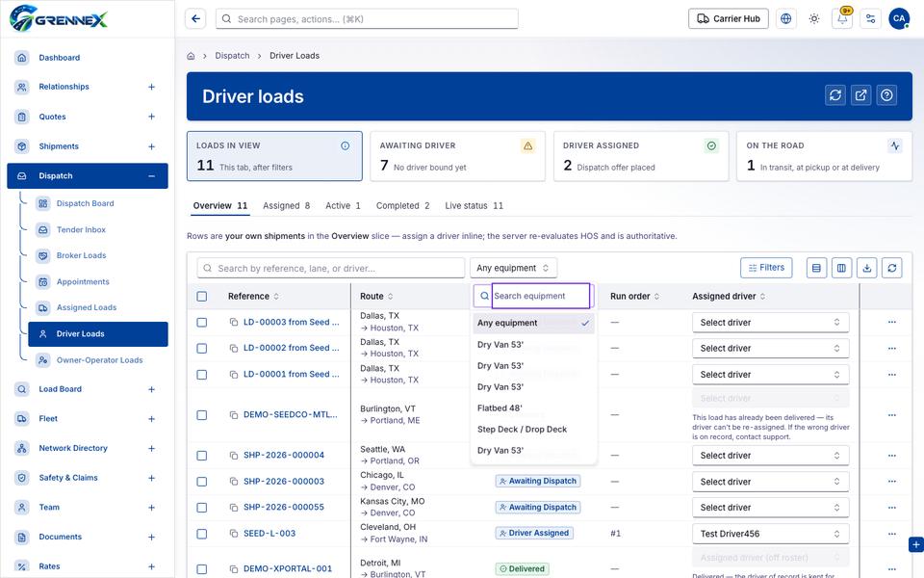The image size is (924, 578).
Task: Copy reference icon next to SEED-L-003
Action: (234, 534)
